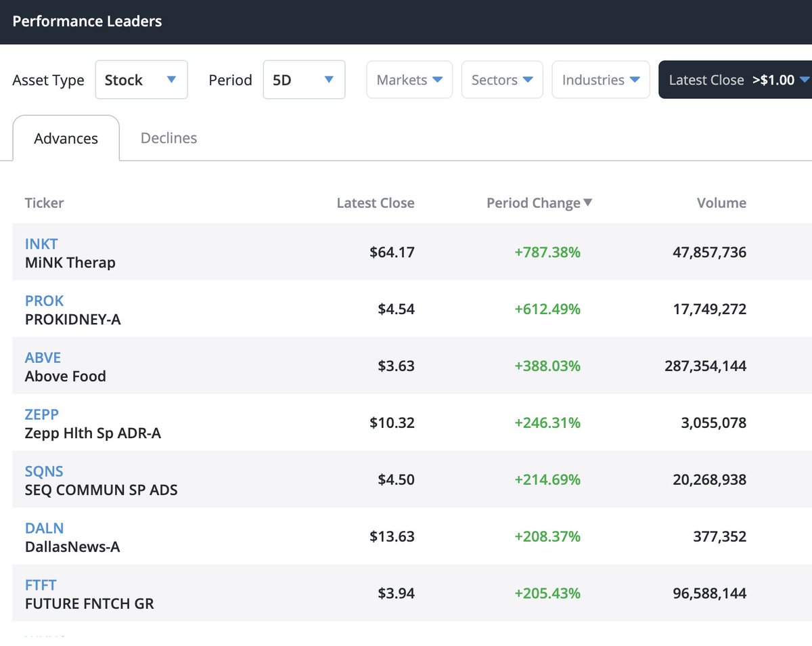Switch to the Declines tab
The image size is (812, 646).
click(x=168, y=138)
